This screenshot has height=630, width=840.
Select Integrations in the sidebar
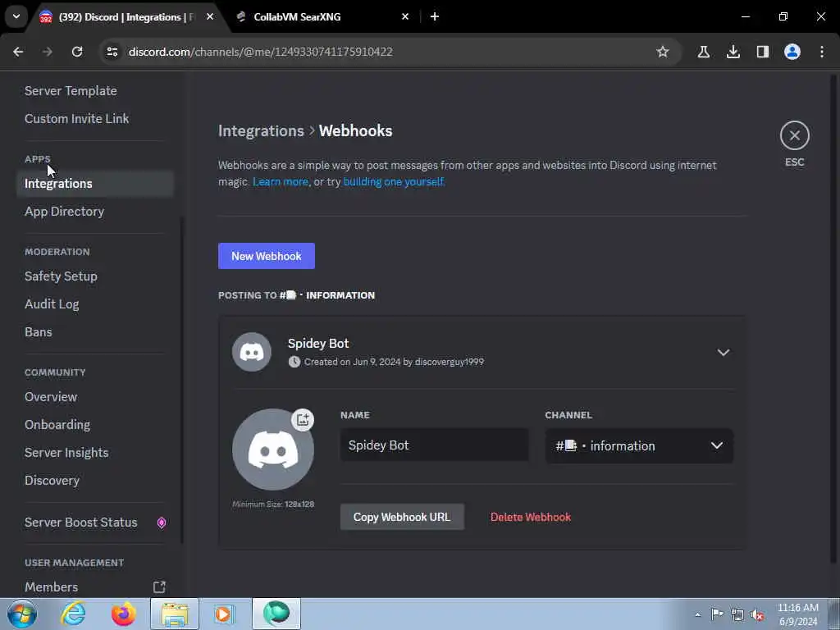point(95,183)
